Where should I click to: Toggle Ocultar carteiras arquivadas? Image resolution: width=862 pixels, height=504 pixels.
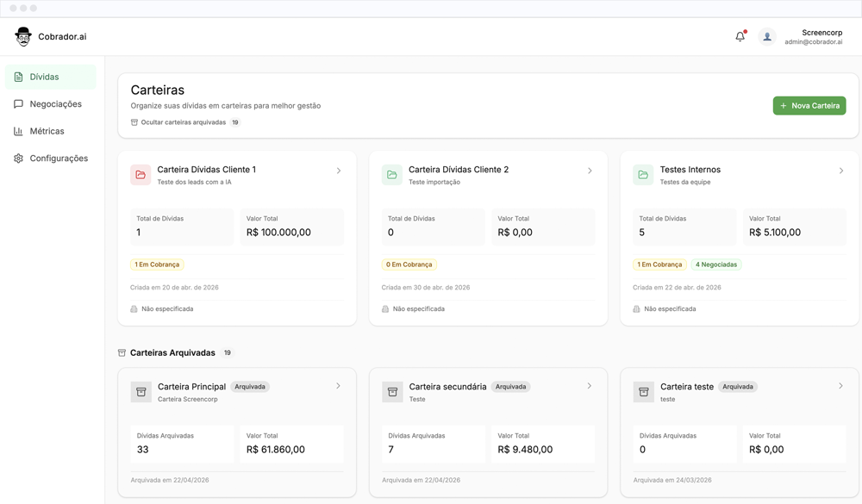(184, 122)
